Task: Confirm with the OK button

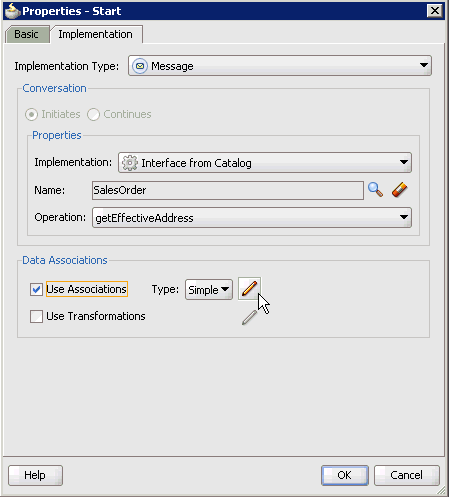Action: click(345, 475)
